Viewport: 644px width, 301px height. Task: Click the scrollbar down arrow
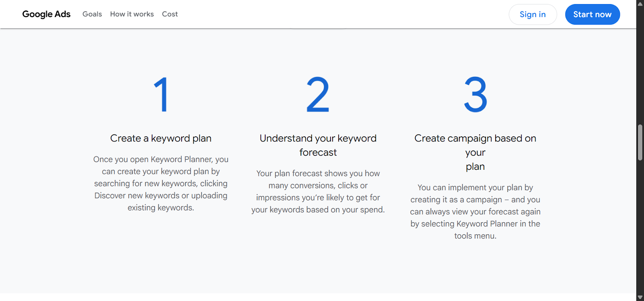point(640,297)
